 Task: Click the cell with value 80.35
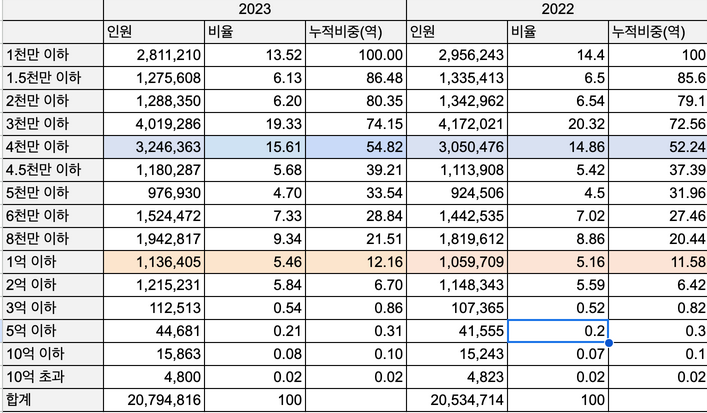coord(356,101)
